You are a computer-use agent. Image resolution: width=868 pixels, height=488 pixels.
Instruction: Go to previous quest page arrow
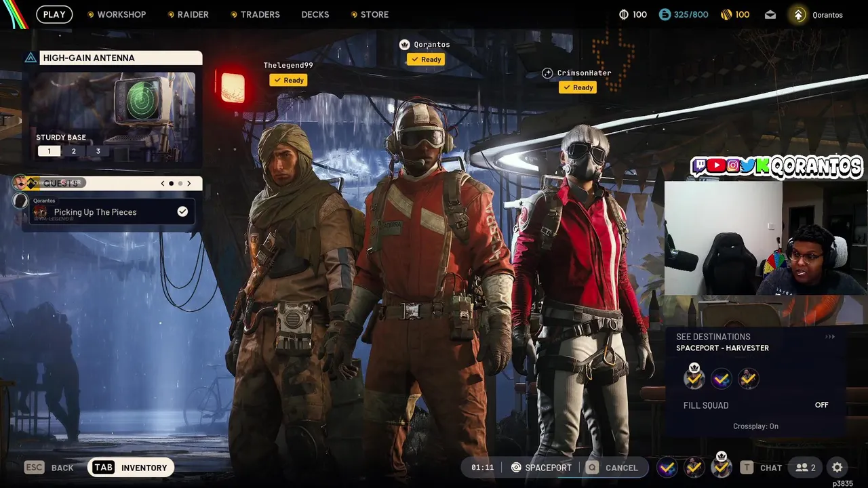pyautogui.click(x=163, y=183)
